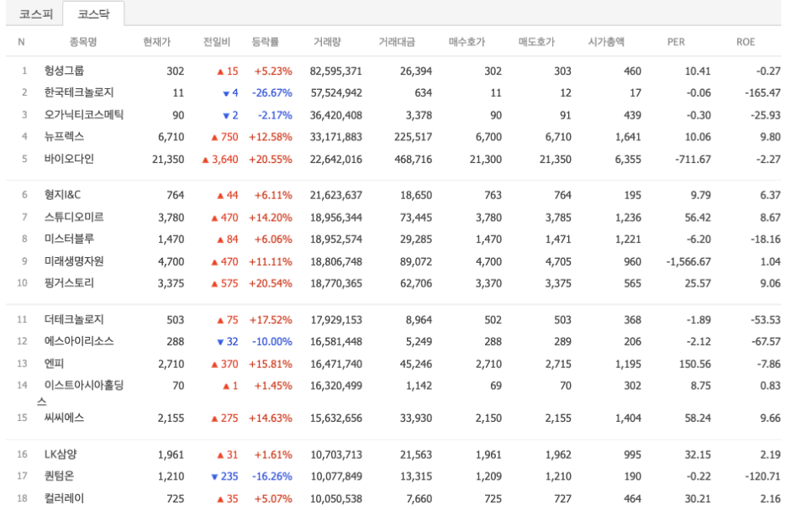Click the blue down 235 change value

click(224, 476)
